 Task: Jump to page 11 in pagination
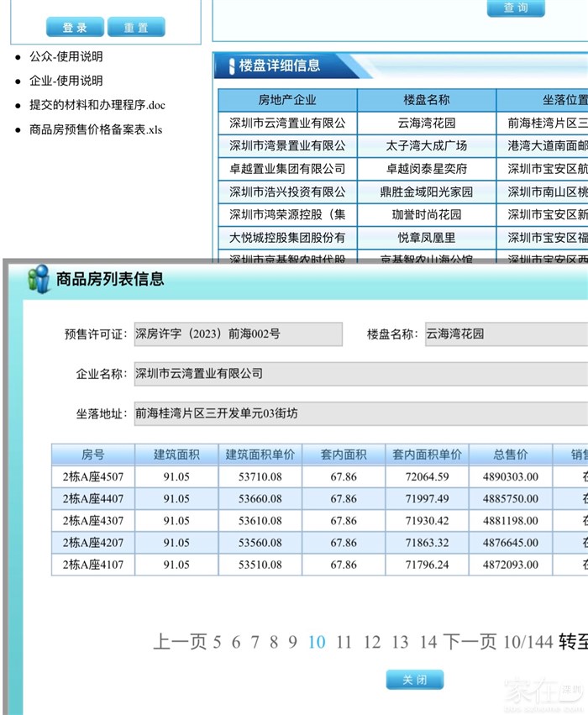[x=344, y=643]
